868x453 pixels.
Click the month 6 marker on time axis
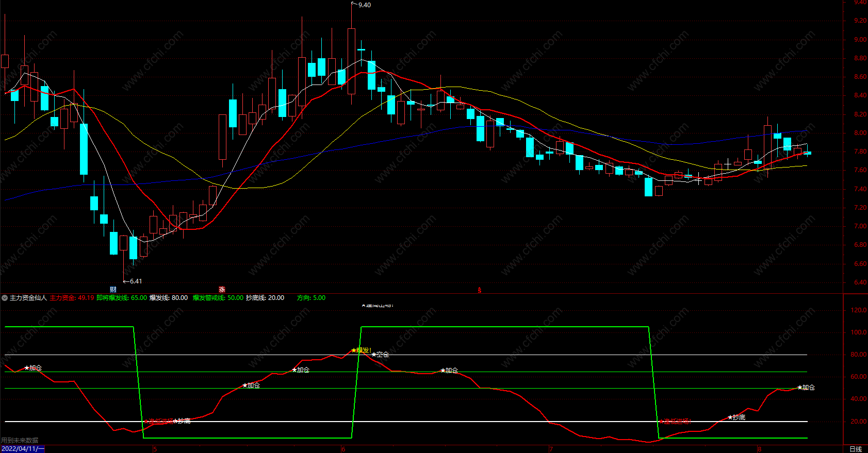(343, 449)
